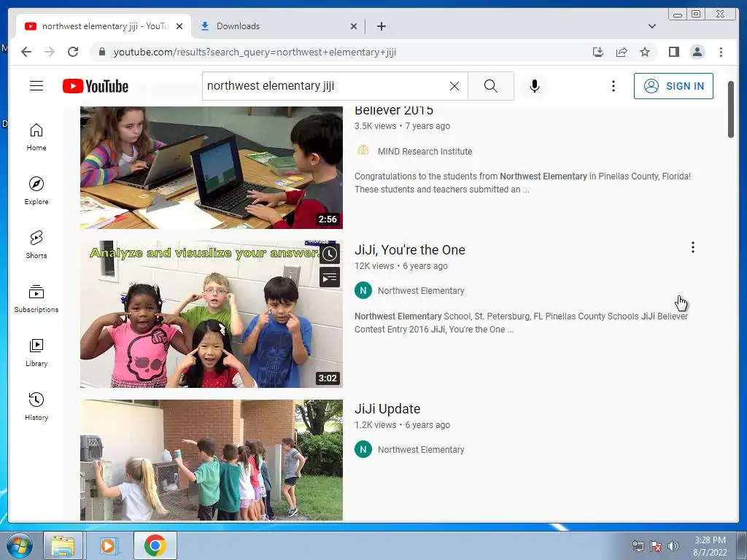This screenshot has width=747, height=560.
Task: Clear the search box with the X icon
Action: (454, 86)
